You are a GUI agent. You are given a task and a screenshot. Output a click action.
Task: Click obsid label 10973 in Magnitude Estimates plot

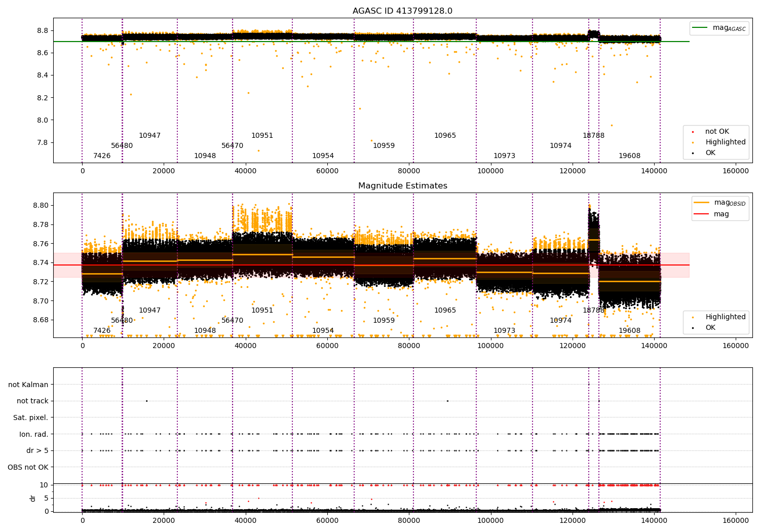pos(504,330)
